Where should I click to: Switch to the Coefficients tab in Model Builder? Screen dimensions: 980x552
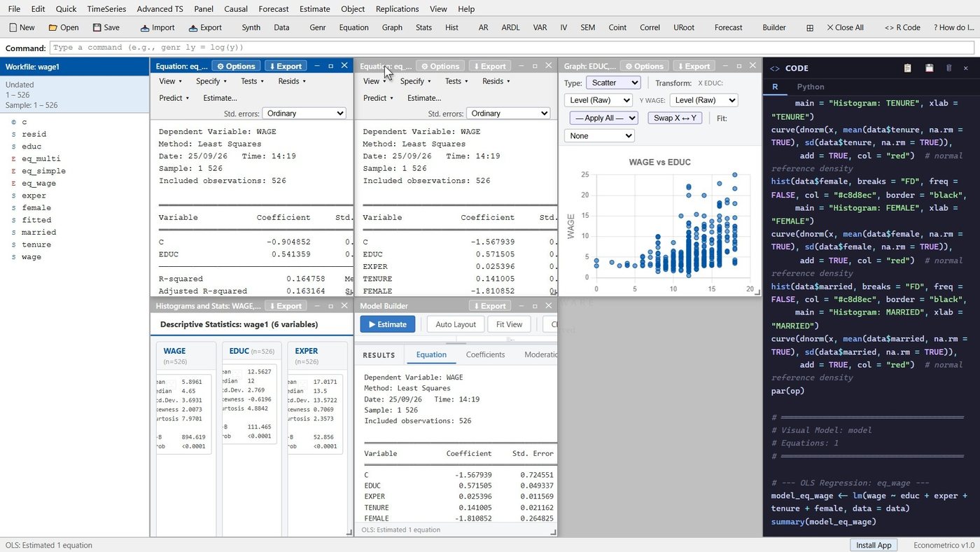tap(485, 354)
